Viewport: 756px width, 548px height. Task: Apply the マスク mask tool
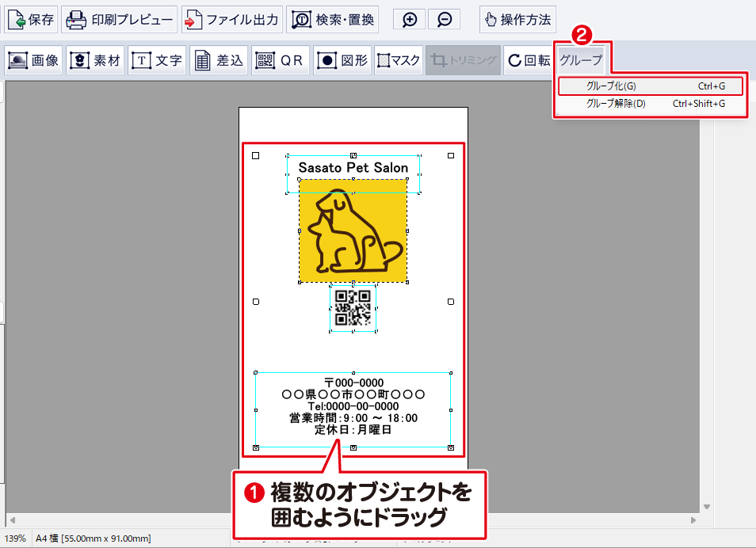399,60
